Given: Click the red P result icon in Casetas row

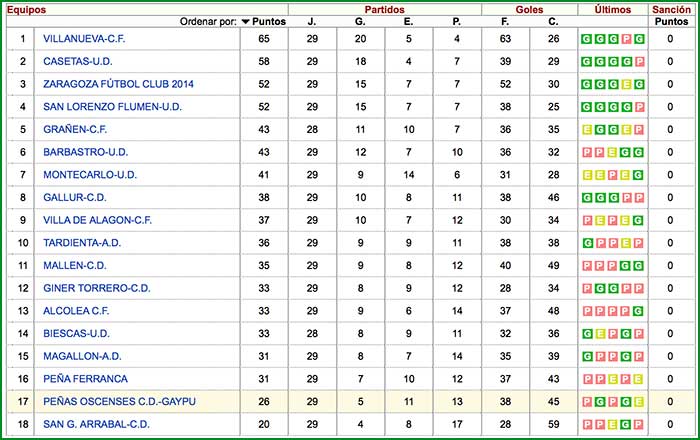Looking at the screenshot, I should coord(638,62).
